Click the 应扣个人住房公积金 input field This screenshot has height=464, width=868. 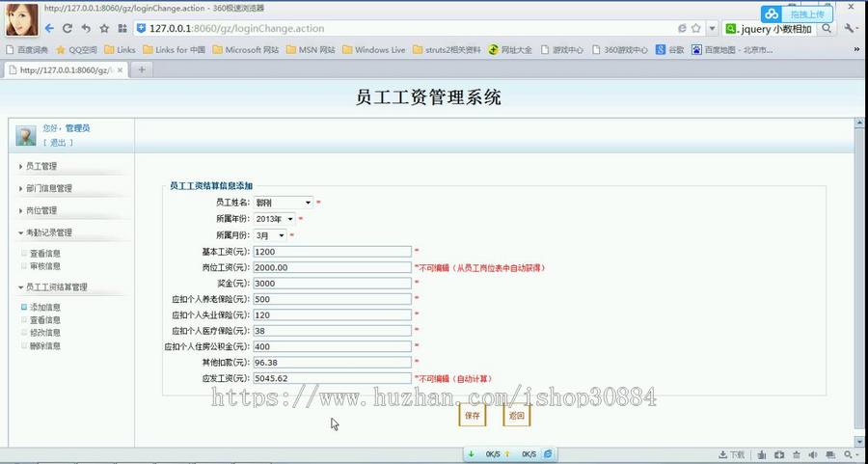pos(332,346)
